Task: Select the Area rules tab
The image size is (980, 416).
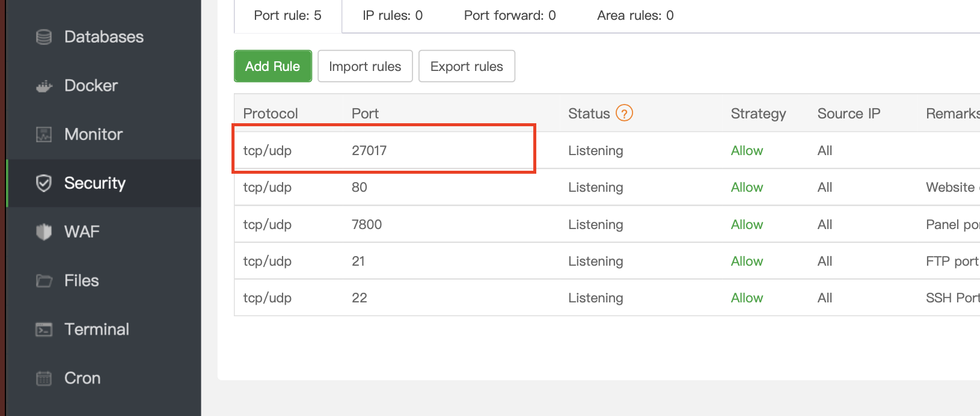Action: 635,16
